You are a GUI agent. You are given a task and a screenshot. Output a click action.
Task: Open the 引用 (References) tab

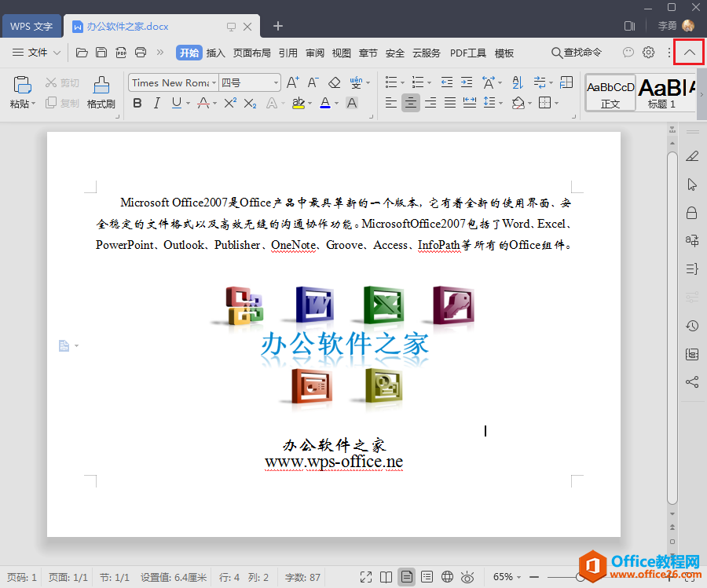(288, 53)
